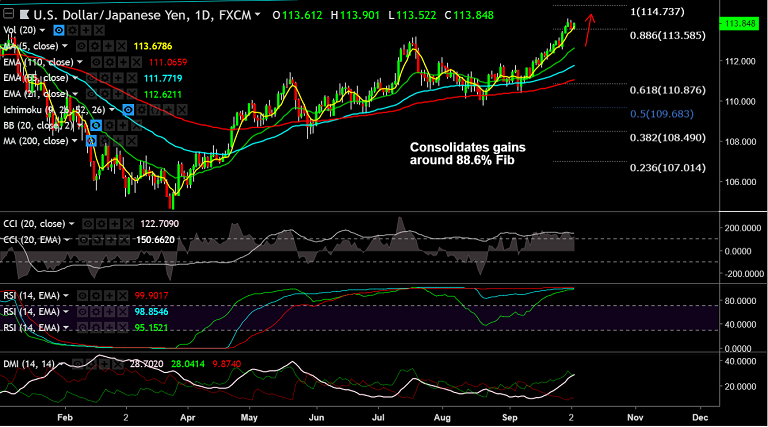
Task: Collapse the chart legend with the minus box
Action: click(x=9, y=14)
